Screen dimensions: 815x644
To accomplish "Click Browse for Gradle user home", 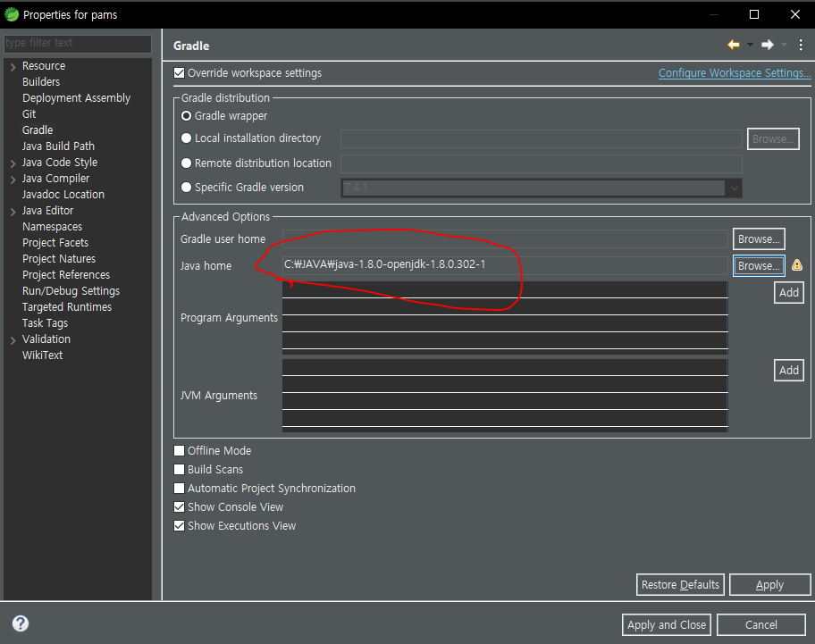I will 759,238.
